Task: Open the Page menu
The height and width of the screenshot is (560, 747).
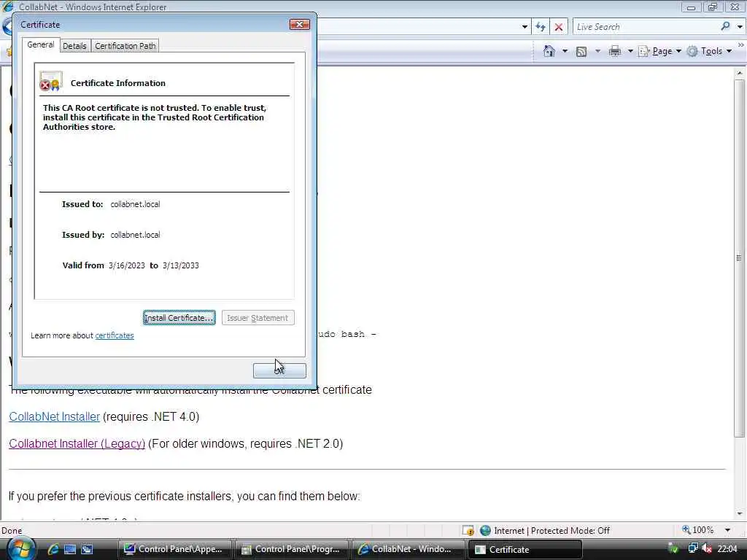Action: [x=659, y=51]
